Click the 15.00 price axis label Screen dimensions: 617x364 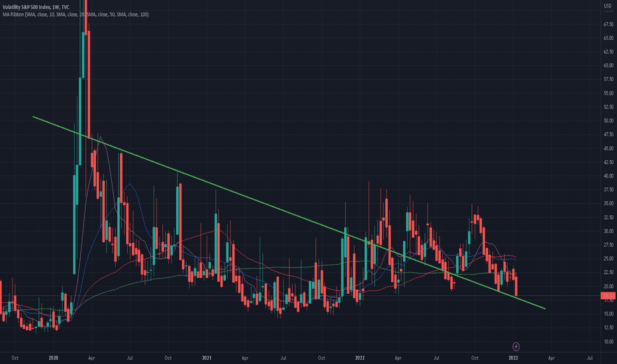tap(608, 314)
